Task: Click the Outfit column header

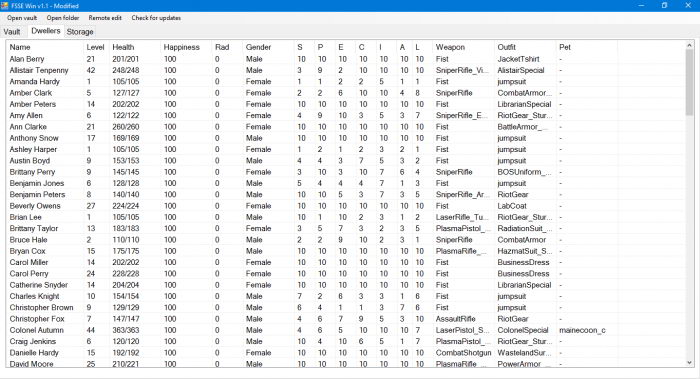Action: (x=525, y=47)
